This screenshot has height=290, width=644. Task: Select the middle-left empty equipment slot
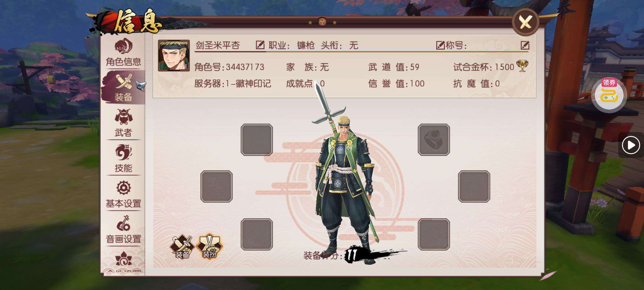pos(217,186)
